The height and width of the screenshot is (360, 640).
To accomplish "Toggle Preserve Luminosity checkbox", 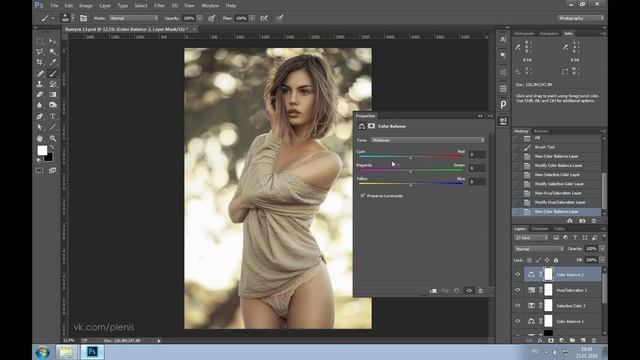I will tap(362, 196).
